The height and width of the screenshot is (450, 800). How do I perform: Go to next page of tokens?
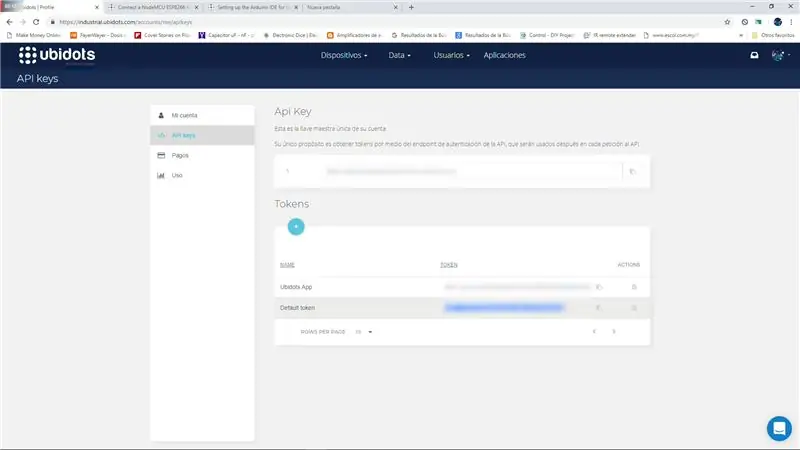pyautogui.click(x=614, y=332)
